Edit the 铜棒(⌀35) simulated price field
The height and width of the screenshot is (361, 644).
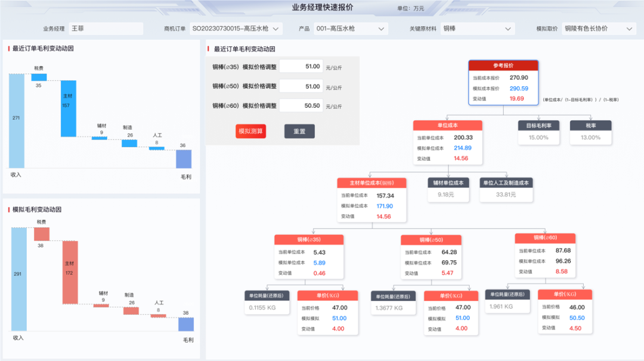click(x=301, y=67)
